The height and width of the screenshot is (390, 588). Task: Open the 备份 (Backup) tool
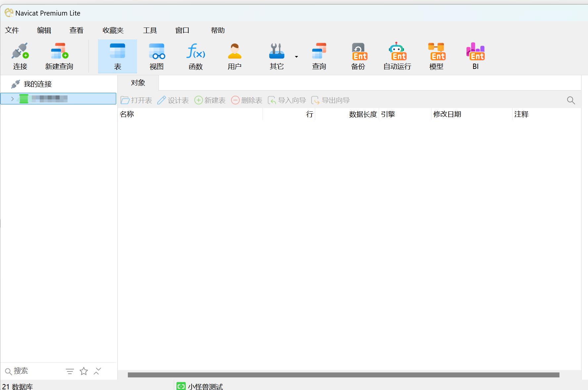pyautogui.click(x=358, y=56)
